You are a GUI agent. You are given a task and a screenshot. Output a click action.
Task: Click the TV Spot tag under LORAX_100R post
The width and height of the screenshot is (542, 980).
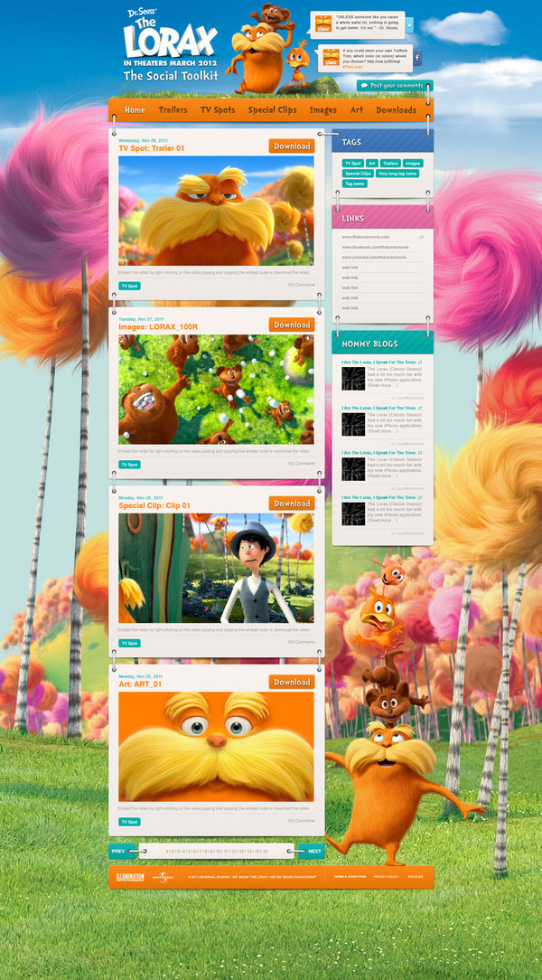pos(129,465)
